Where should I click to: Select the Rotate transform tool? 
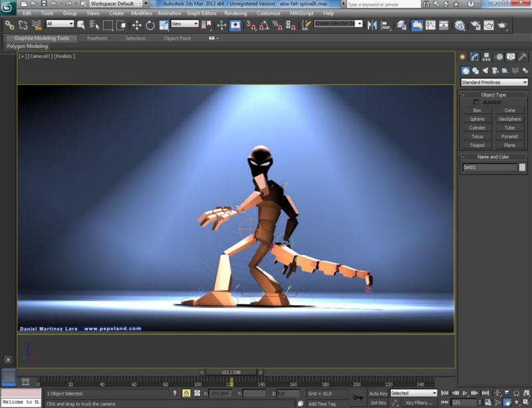click(150, 25)
